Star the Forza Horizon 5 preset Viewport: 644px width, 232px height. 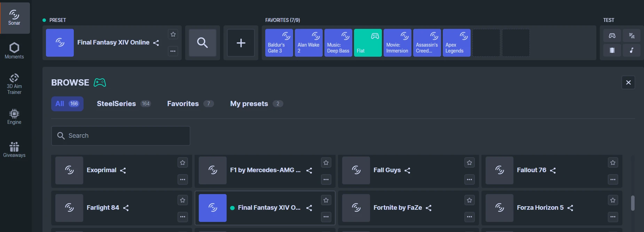pos(613,200)
